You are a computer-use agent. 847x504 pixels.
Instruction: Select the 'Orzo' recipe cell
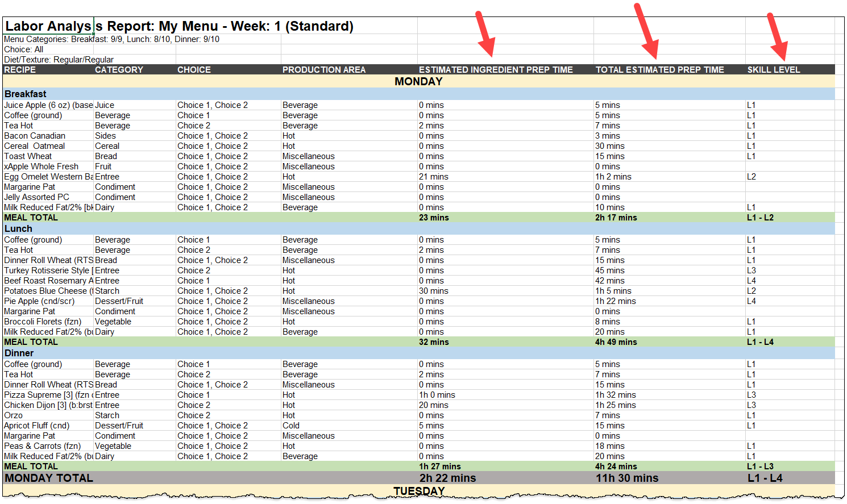click(14, 415)
